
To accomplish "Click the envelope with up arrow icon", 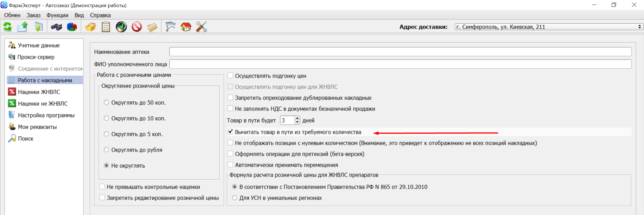I will tap(23, 27).
